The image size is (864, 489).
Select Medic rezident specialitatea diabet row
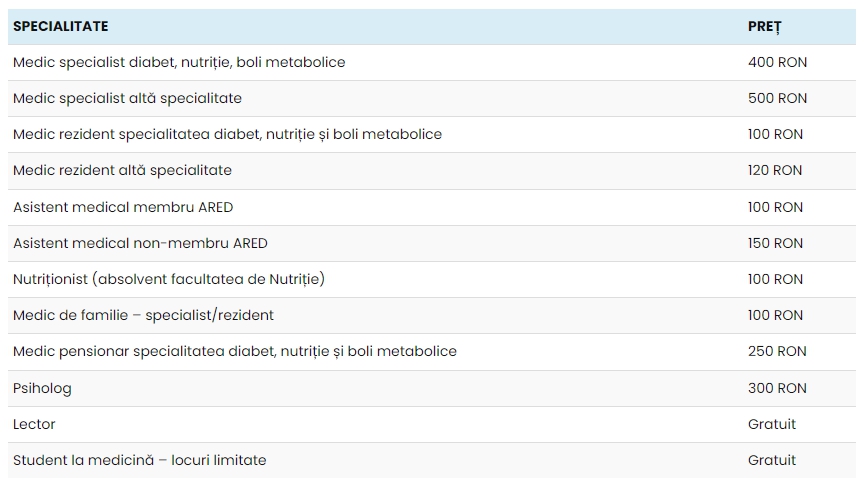click(227, 134)
